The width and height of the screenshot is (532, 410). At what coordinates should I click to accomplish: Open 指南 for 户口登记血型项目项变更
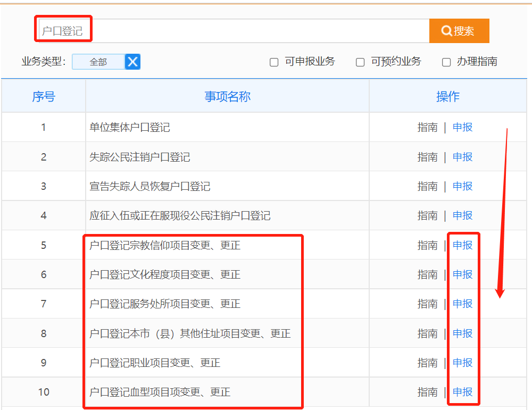point(427,392)
